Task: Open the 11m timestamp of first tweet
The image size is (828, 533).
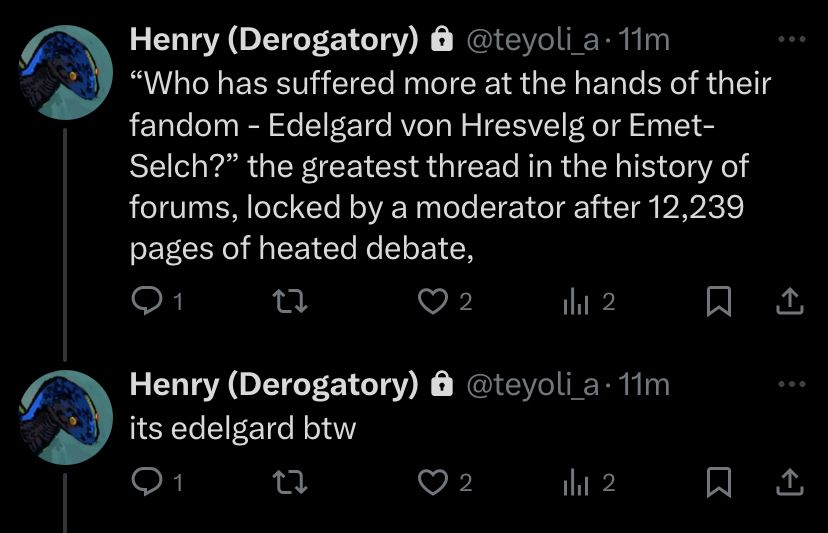Action: pos(644,40)
